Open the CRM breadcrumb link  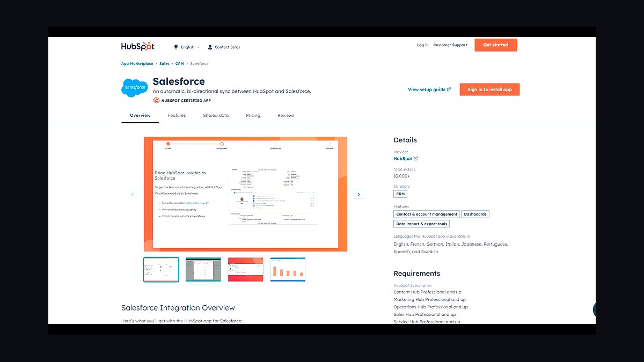[179, 64]
